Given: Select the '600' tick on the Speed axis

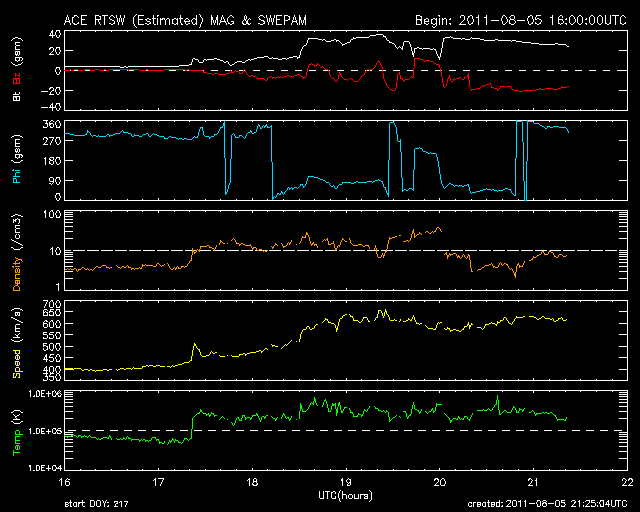Looking at the screenshot, I should pyautogui.click(x=52, y=324).
